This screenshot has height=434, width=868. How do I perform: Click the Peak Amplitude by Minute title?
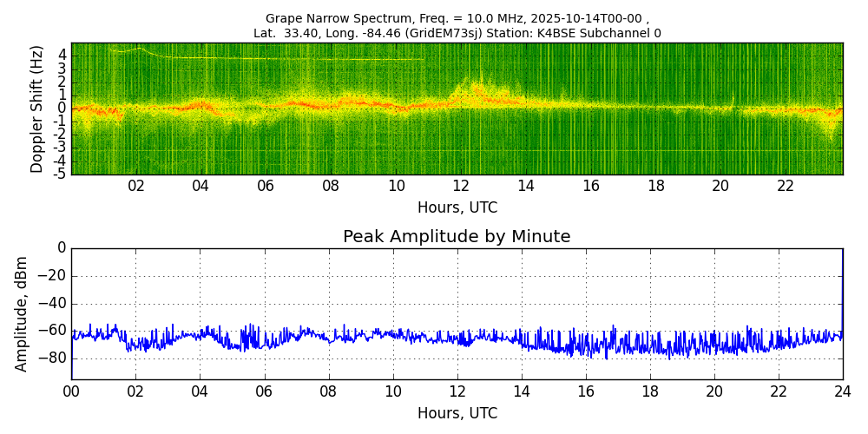[457, 237]
